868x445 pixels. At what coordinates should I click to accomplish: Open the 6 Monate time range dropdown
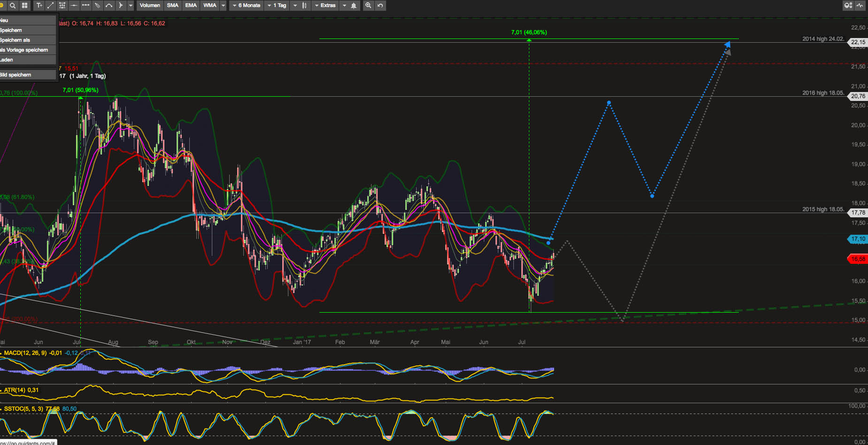click(246, 6)
